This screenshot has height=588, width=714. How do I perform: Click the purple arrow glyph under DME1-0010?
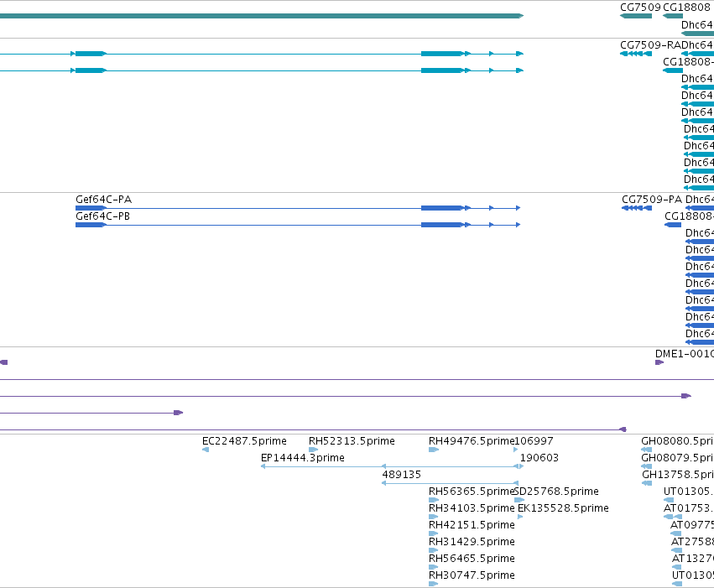pos(659,362)
